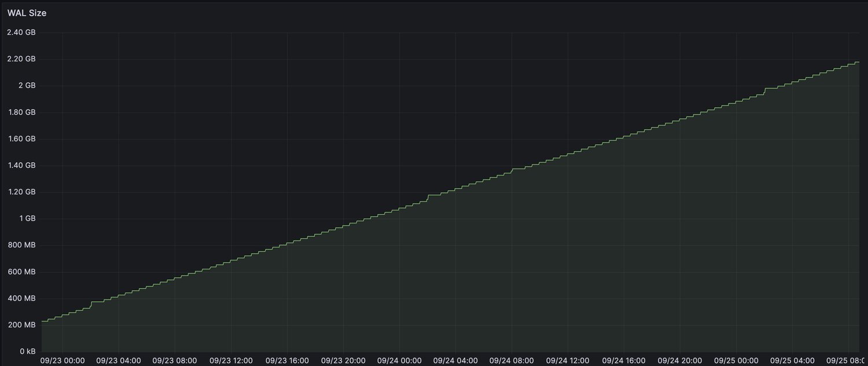Viewport: 868px width, 366px height.
Task: Click the 09/24 20:00 time label
Action: [x=680, y=361]
